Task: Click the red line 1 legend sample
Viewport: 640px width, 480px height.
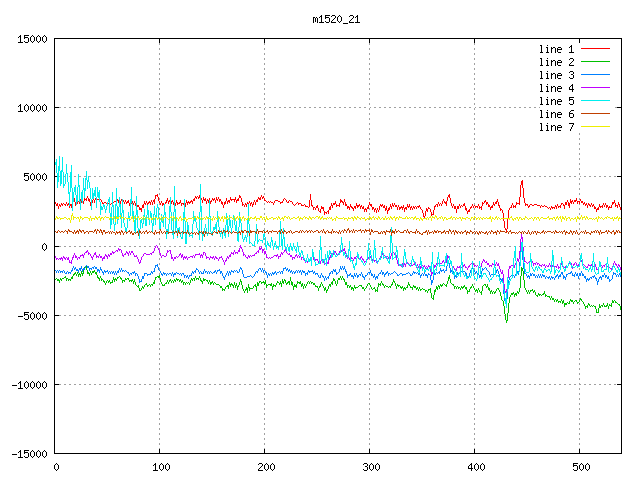Action: pos(595,49)
